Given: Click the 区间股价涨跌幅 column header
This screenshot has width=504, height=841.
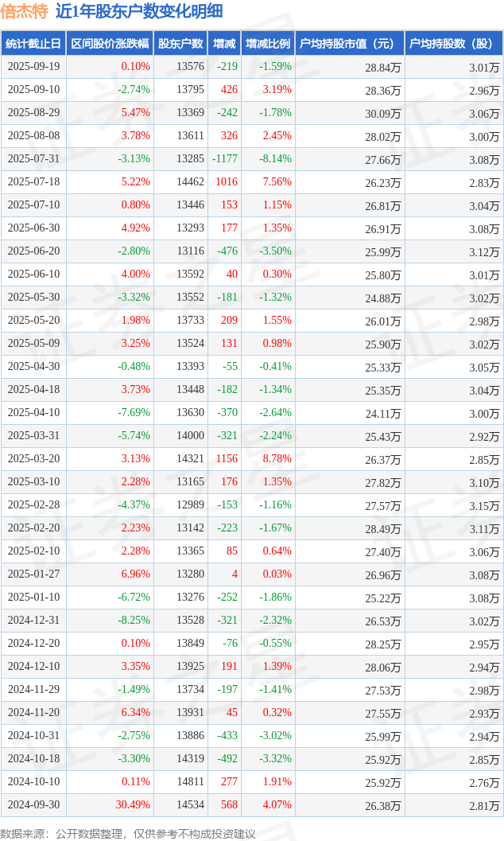Looking at the screenshot, I should [110, 44].
